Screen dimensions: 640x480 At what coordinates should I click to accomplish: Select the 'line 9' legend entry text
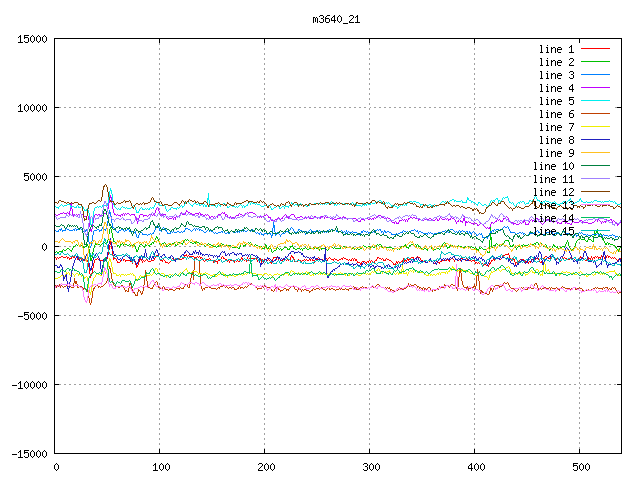(x=556, y=153)
